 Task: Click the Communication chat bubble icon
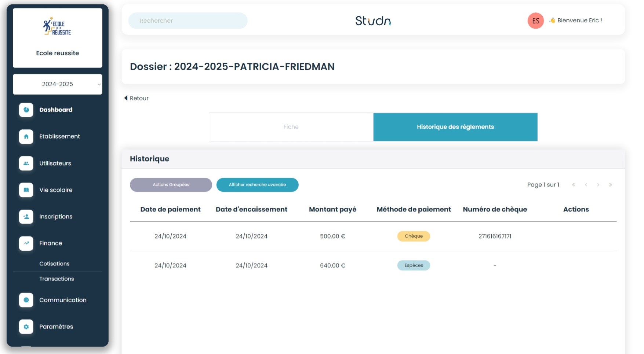tap(26, 300)
